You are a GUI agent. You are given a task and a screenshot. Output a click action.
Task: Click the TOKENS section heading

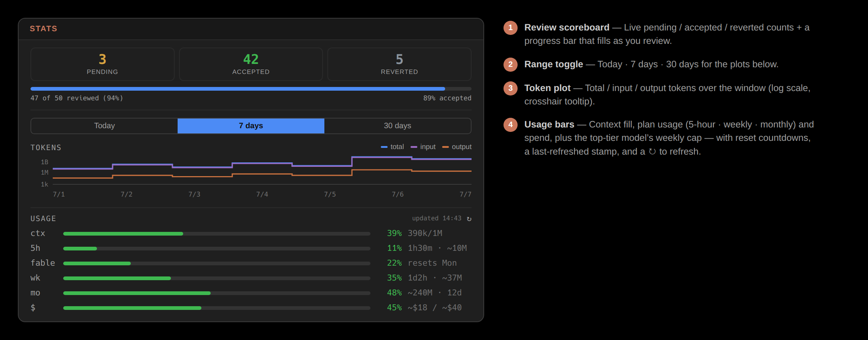(x=46, y=148)
